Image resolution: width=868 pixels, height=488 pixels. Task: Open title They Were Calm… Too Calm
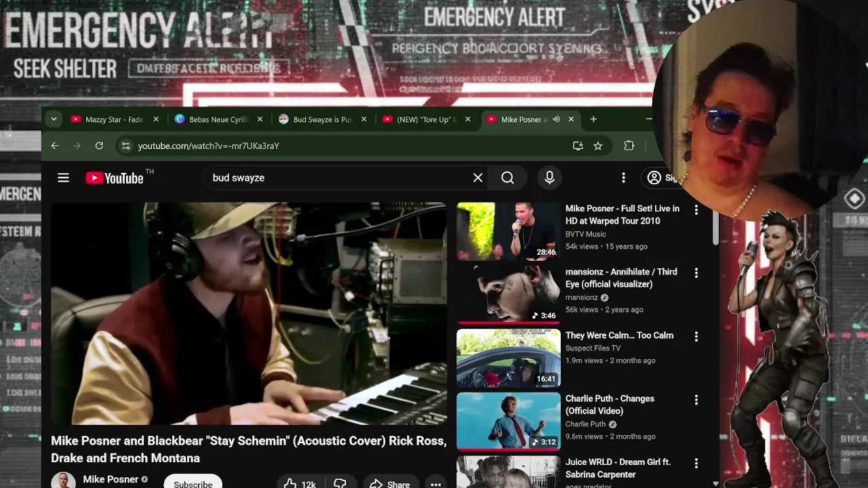pyautogui.click(x=619, y=335)
